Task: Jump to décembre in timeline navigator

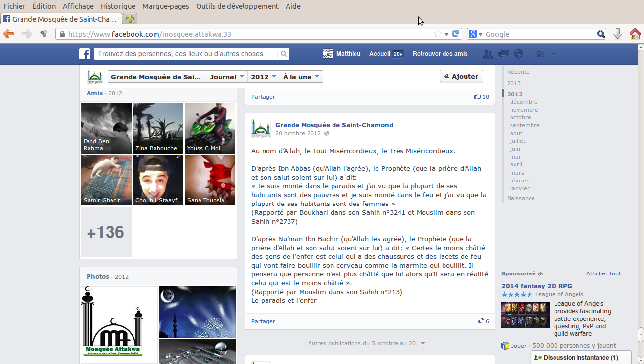Action: tap(524, 102)
